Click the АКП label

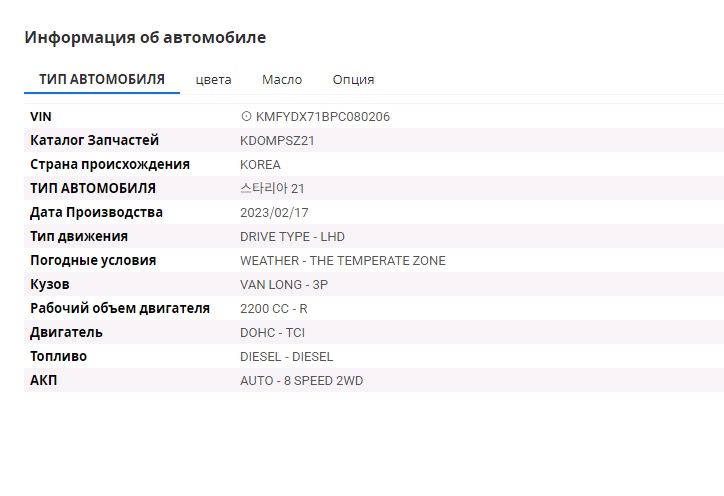point(43,381)
